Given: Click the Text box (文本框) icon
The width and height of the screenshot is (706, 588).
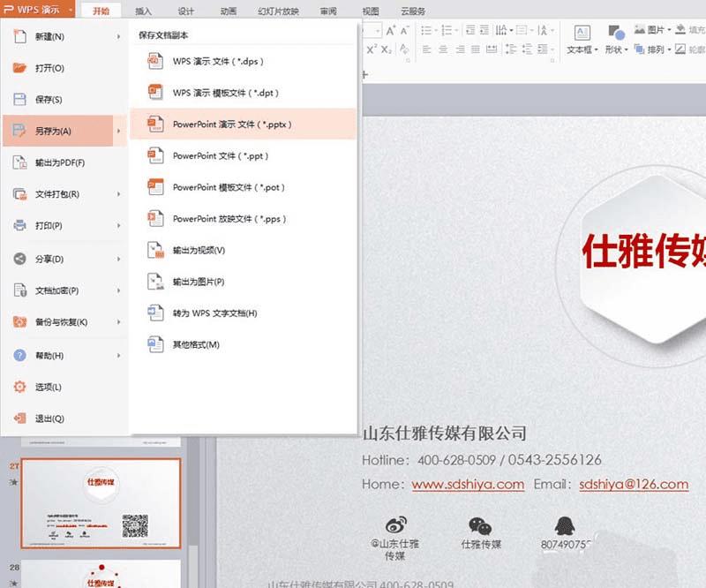Looking at the screenshot, I should point(582,33).
